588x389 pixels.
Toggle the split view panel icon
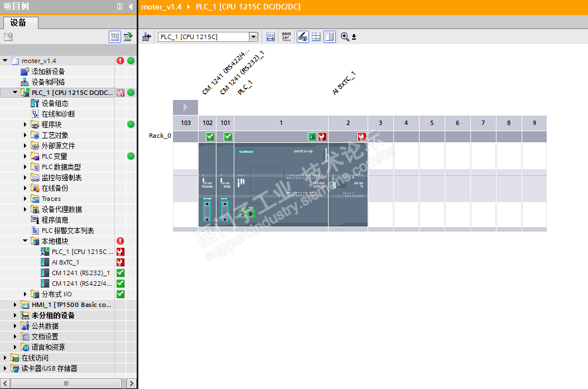pyautogui.click(x=330, y=37)
